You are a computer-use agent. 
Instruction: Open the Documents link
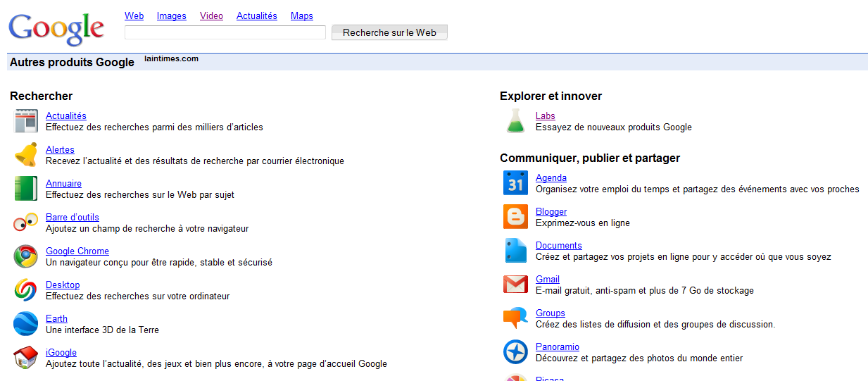click(x=559, y=245)
